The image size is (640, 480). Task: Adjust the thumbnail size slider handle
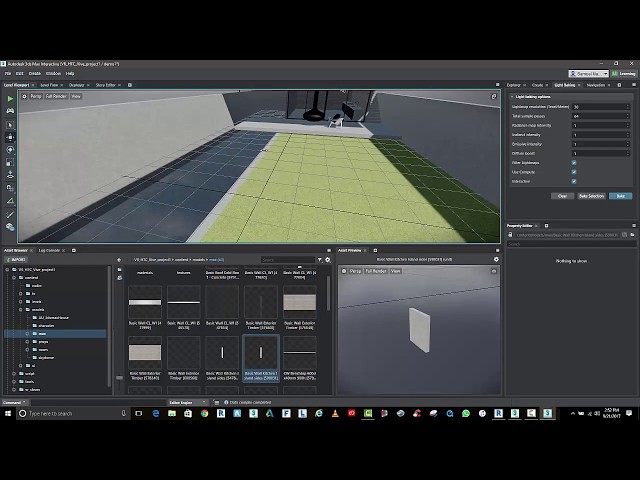click(119, 378)
